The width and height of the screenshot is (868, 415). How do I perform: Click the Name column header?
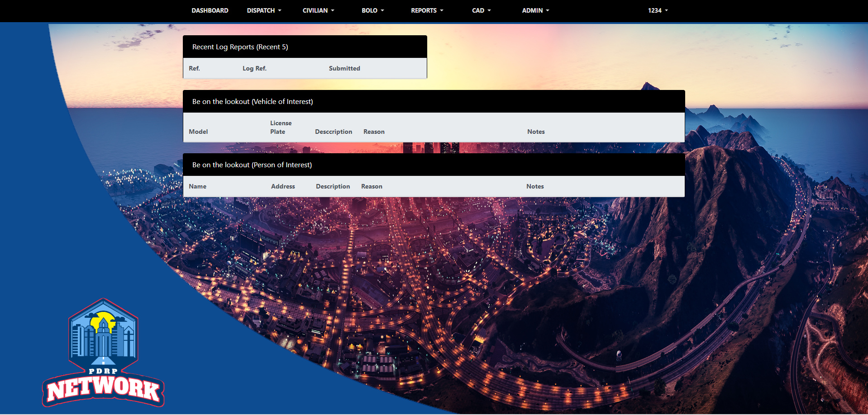click(197, 186)
